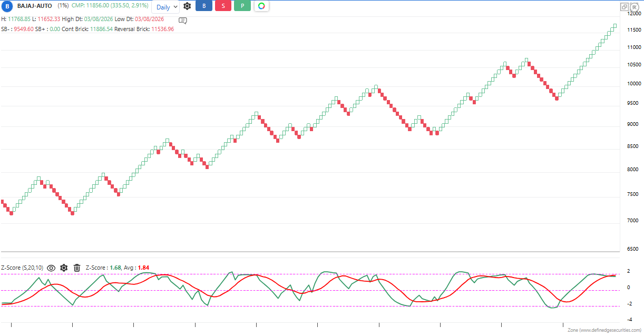Viewport: 644px width, 336px height.
Task: Click the BAJAJ-AUTO symbol name
Action: coord(35,5)
